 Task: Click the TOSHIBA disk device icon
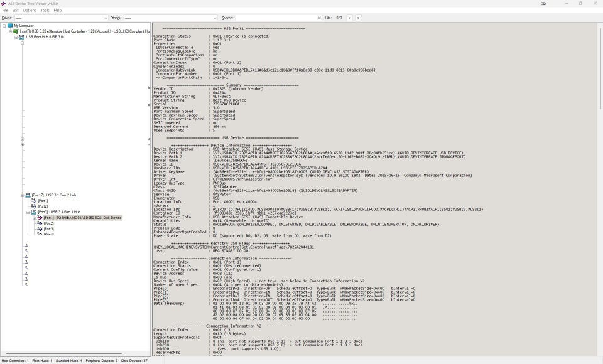[x=40, y=218]
